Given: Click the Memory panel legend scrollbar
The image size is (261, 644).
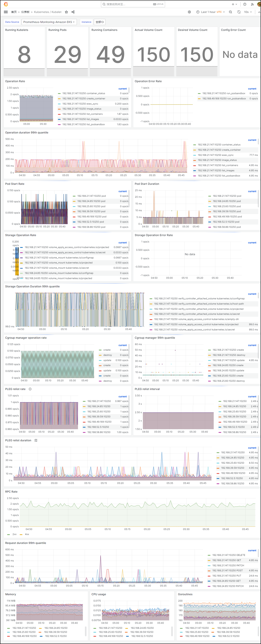Looking at the screenshot, I should pos(86,631).
